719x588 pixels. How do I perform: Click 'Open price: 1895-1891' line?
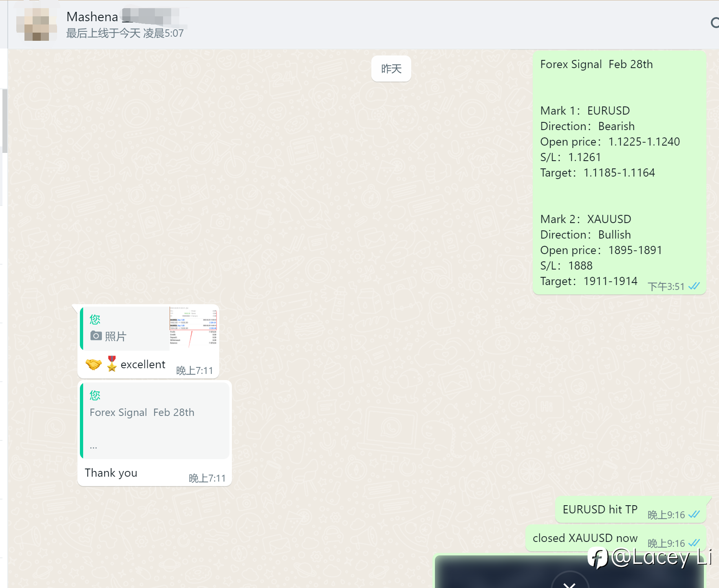point(601,250)
